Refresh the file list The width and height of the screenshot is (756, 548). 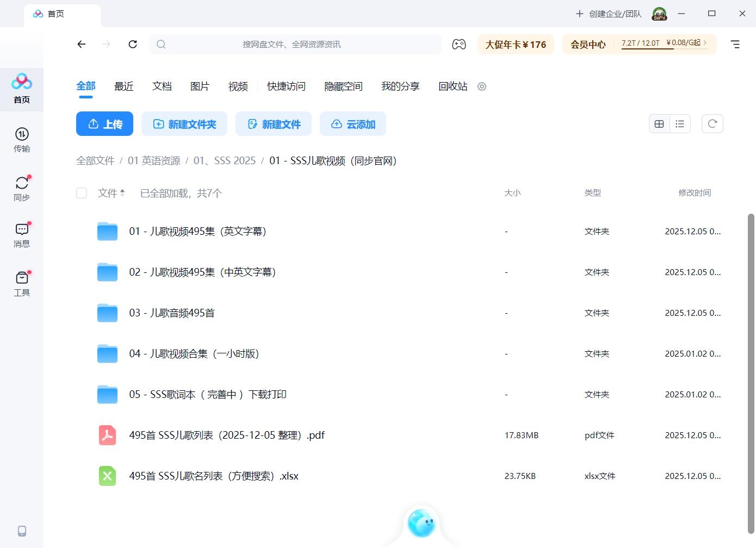712,123
